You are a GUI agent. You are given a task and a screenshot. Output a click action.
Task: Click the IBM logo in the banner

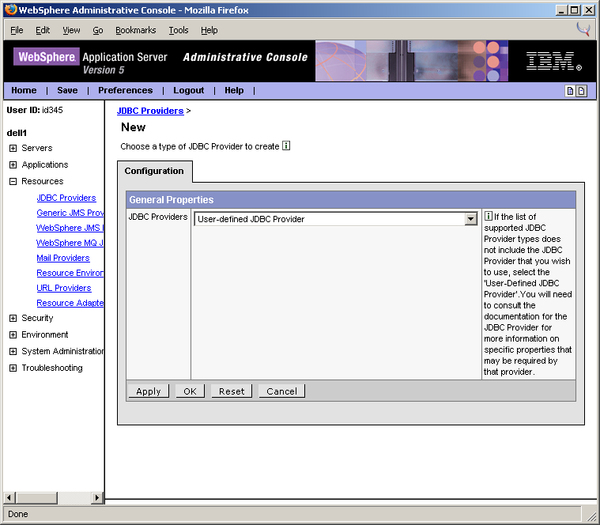coord(554,61)
